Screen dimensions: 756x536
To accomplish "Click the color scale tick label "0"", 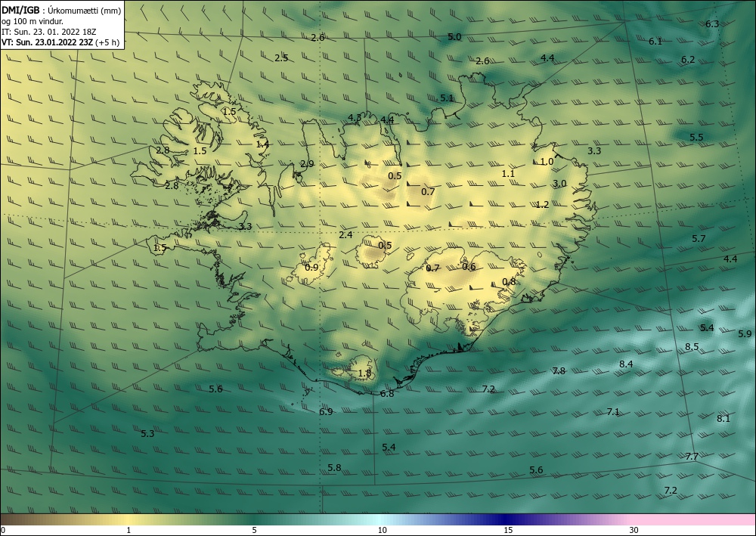I will tap(3, 530).
